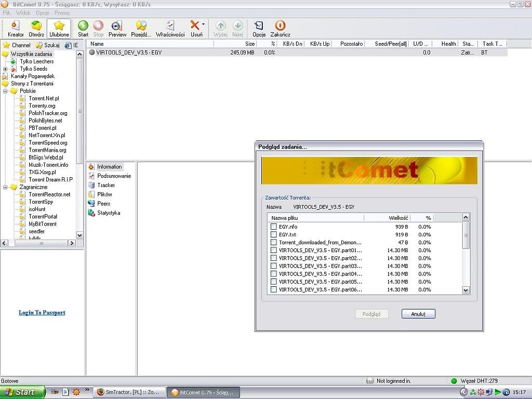
Task: Open the isoHunt site entry
Action: click(x=37, y=209)
